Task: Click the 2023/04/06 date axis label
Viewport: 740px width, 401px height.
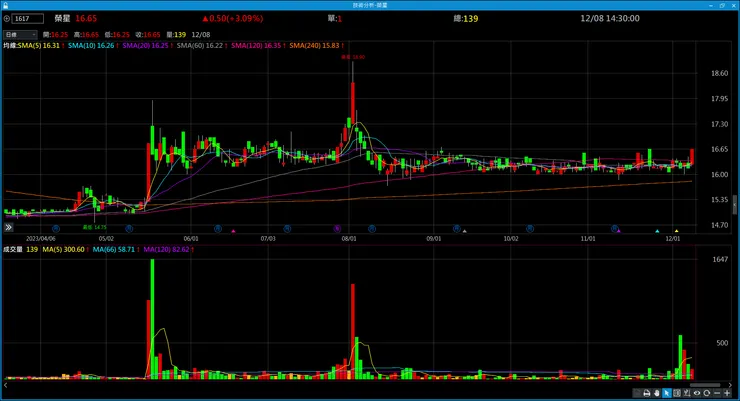Action: pos(41,239)
